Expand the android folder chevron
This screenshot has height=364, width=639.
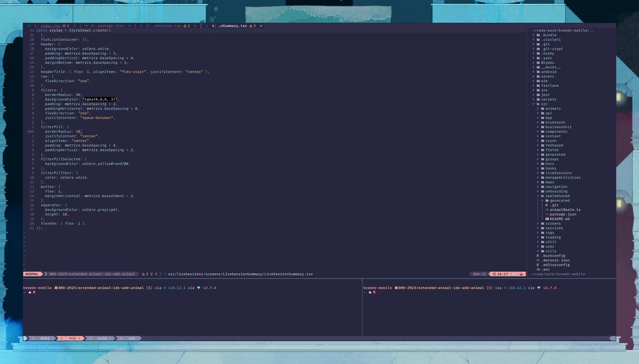(533, 72)
